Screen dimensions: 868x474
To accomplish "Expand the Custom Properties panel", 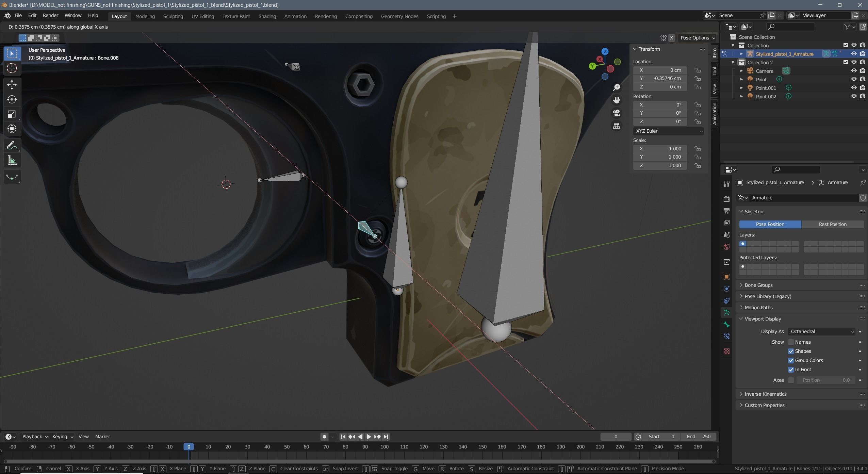I will click(764, 405).
